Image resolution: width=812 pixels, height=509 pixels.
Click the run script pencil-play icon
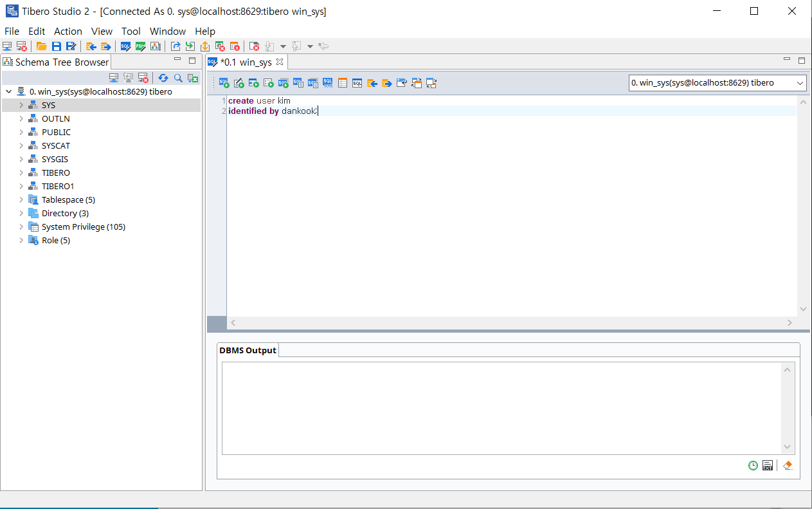(239, 83)
